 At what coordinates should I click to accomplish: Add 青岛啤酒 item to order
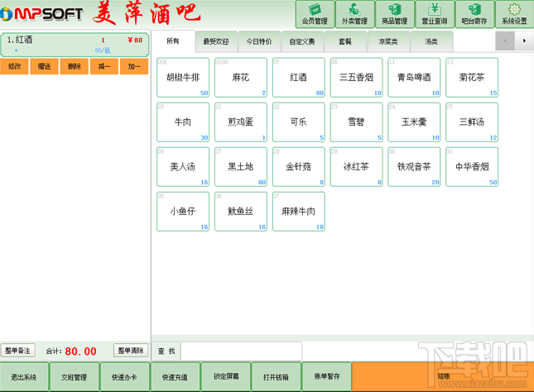pos(414,78)
